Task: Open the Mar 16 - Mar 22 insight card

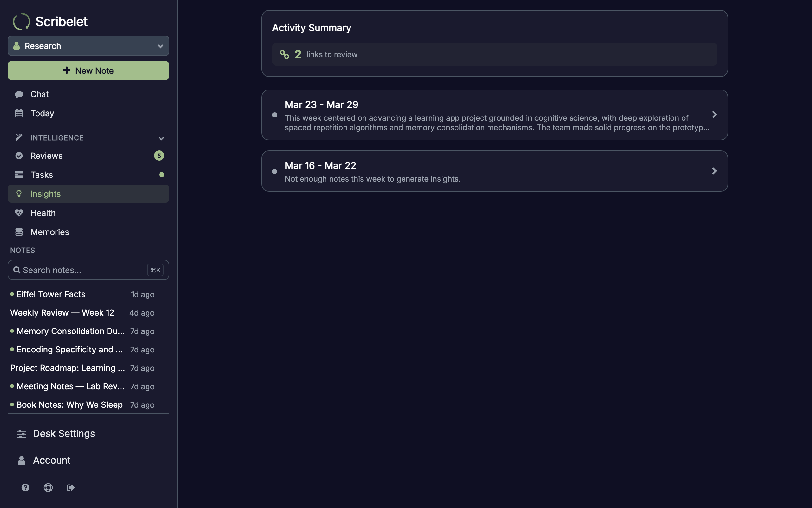Action: (494, 171)
